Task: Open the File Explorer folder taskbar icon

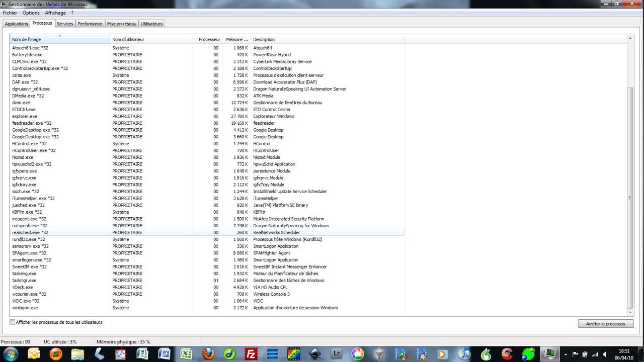Action: [x=78, y=354]
